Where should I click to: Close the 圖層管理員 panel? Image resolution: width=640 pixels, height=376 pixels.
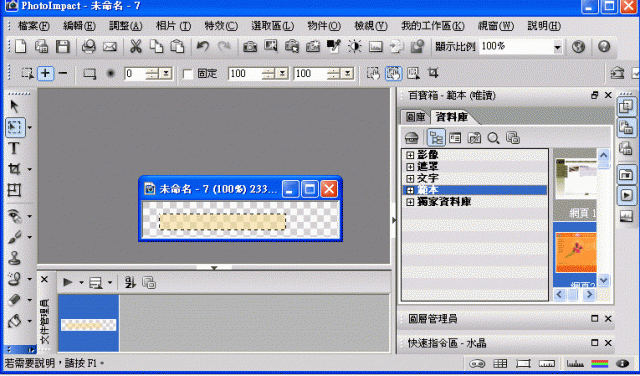pos(608,318)
